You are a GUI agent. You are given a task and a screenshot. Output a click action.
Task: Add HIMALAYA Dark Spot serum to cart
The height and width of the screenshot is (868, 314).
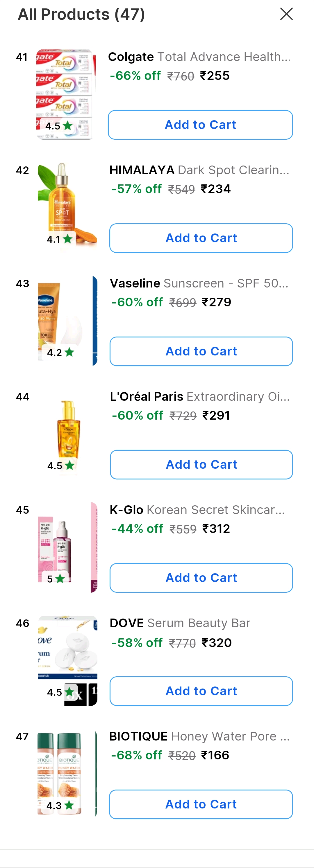(x=201, y=238)
